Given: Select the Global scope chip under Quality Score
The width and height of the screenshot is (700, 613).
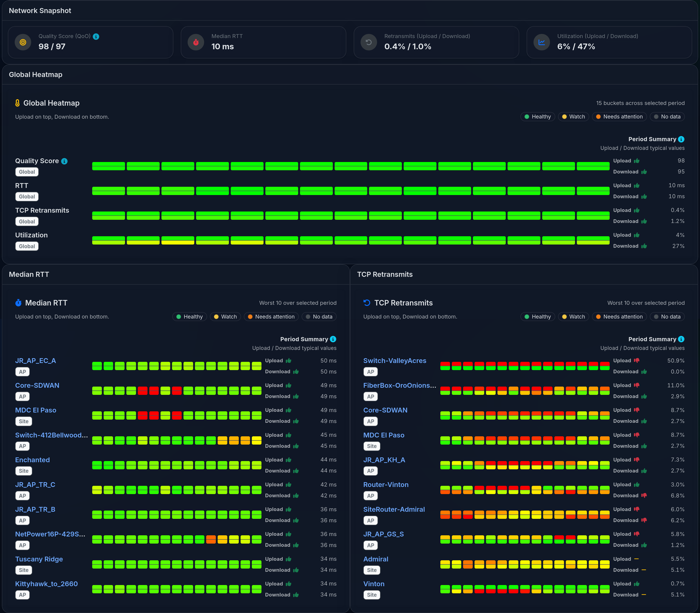Looking at the screenshot, I should (x=27, y=172).
